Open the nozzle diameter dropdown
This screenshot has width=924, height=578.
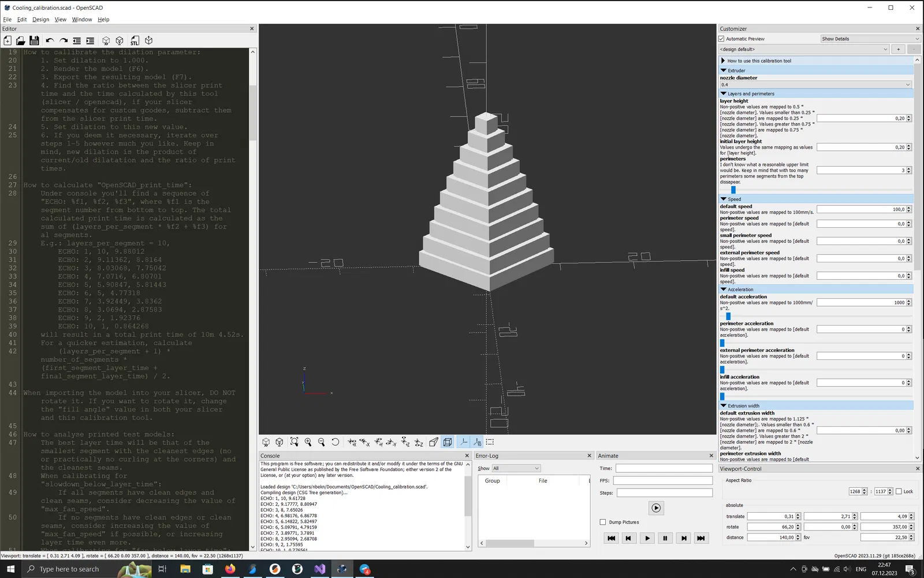point(815,84)
